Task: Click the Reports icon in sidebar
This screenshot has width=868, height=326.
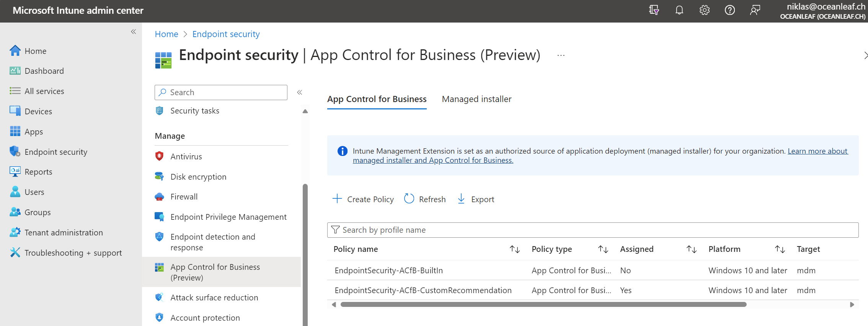Action: (x=15, y=172)
